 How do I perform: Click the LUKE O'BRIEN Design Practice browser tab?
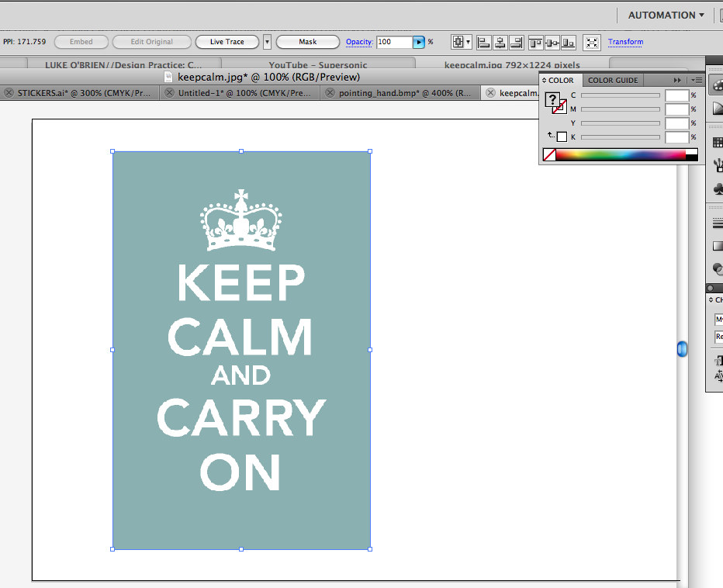(123, 64)
